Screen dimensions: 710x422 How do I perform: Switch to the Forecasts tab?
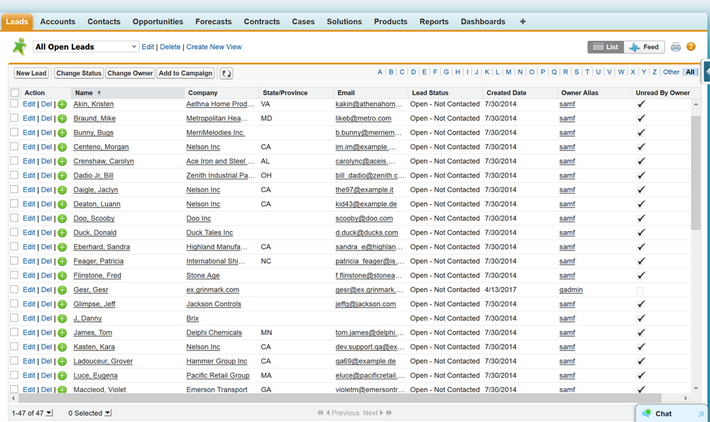213,21
